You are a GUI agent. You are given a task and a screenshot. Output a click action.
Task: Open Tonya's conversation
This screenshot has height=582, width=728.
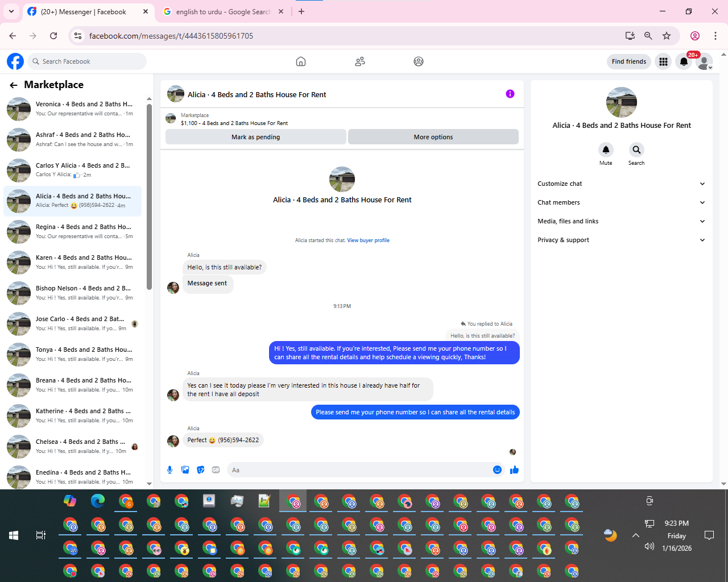(x=73, y=355)
